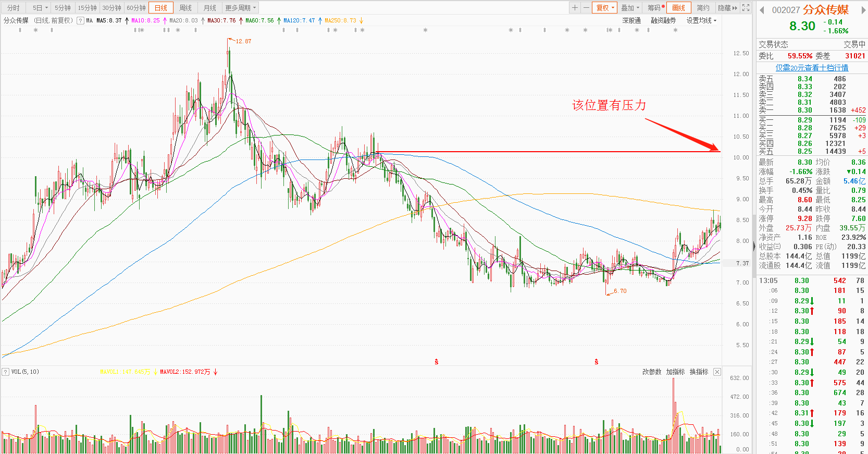Click the 7.37 price label on axis

pos(742,263)
